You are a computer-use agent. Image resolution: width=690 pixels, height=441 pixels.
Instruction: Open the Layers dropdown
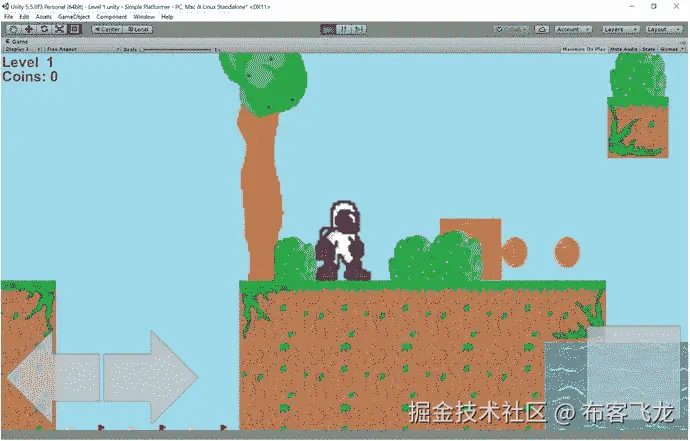pyautogui.click(x=620, y=29)
